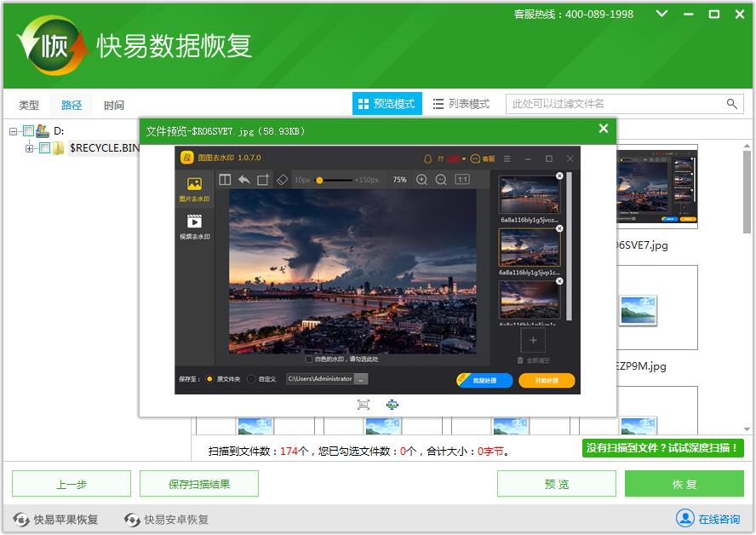Expand the $RECYCLE.BIN tree node

coord(29,147)
